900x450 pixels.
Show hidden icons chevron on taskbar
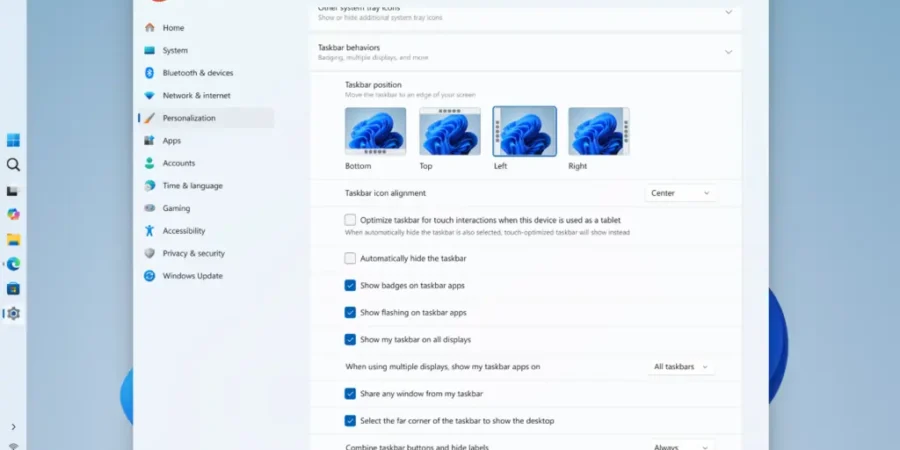pos(13,426)
